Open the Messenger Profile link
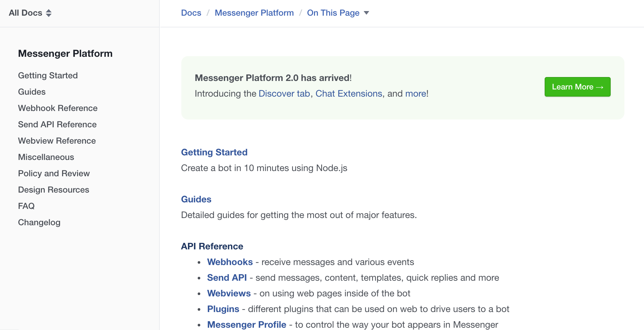Viewport: 644px width, 330px height. 247,325
